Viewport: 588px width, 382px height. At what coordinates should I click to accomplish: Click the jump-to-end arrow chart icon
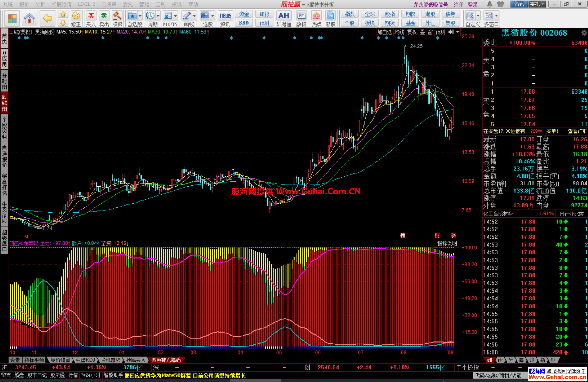click(451, 32)
